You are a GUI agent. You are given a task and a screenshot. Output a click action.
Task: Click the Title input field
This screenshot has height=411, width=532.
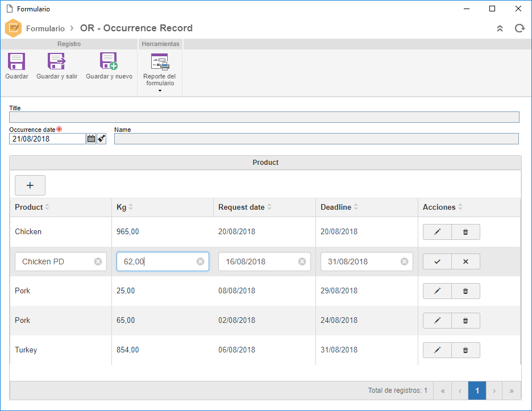[x=264, y=117]
